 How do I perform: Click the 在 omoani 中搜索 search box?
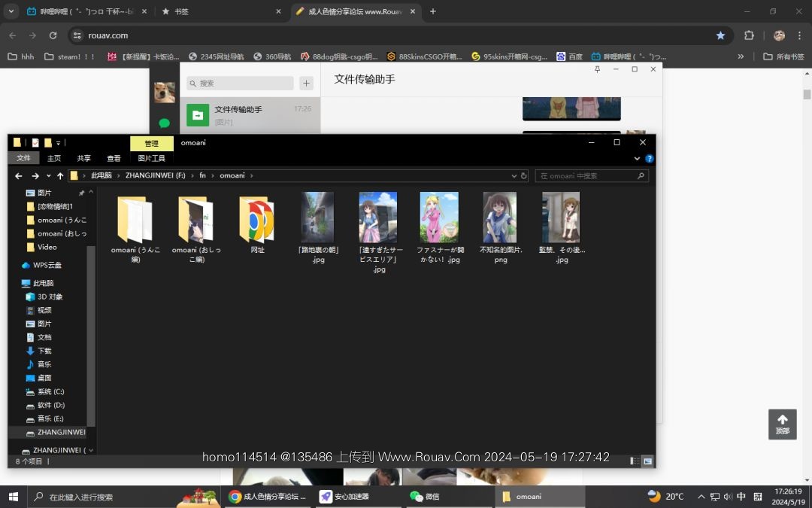tap(586, 176)
